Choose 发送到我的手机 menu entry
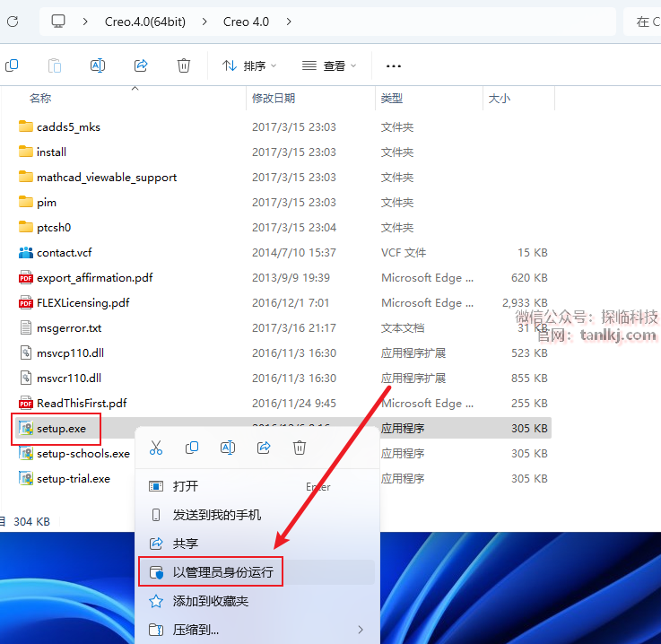Screen dimensions: 661x644 257,515
